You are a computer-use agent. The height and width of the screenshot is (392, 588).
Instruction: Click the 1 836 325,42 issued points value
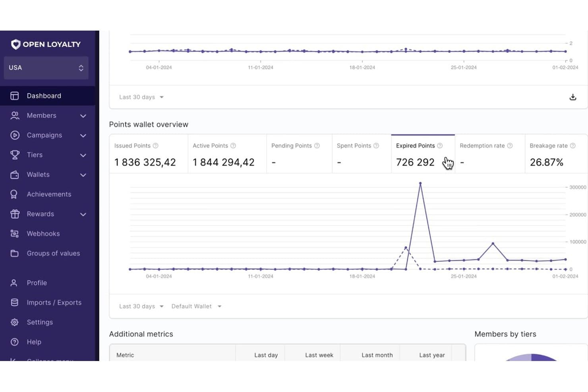[145, 162]
